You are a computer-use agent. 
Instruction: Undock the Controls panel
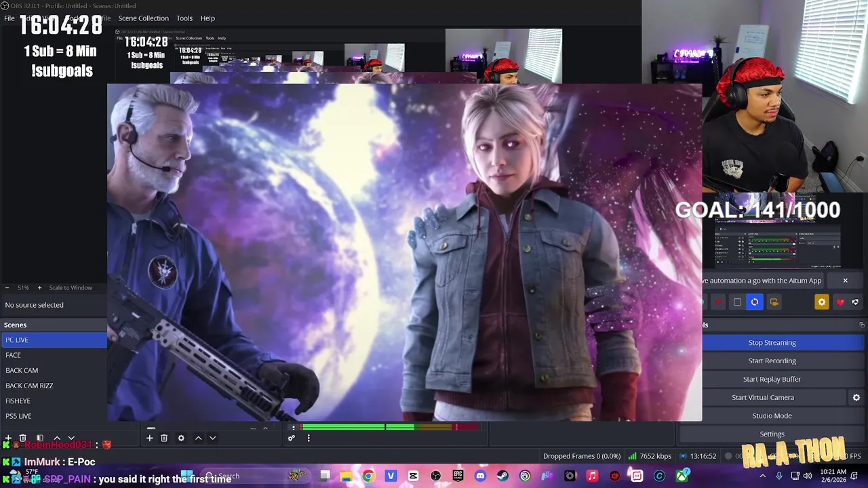[861, 325]
